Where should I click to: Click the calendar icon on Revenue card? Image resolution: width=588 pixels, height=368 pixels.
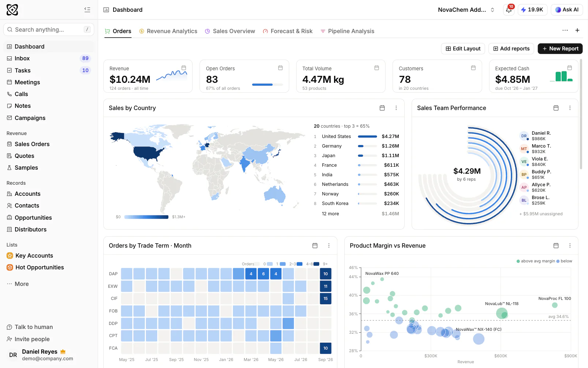184,68
